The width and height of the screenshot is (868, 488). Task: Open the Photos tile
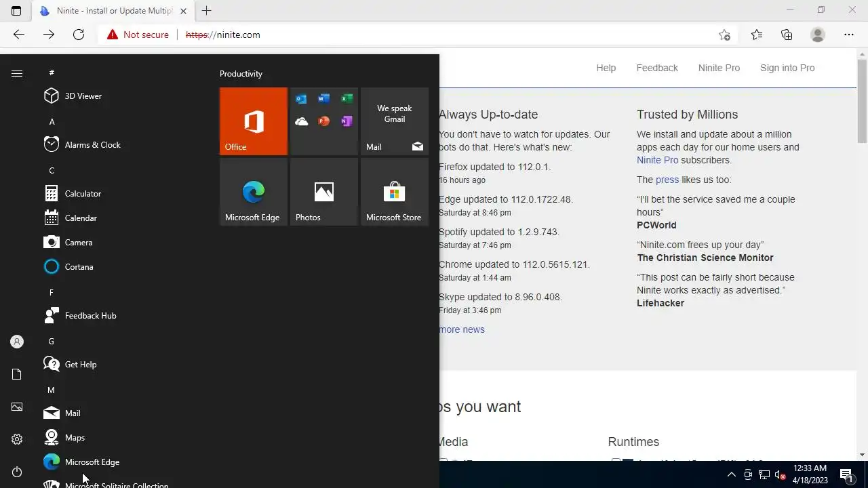(x=324, y=192)
